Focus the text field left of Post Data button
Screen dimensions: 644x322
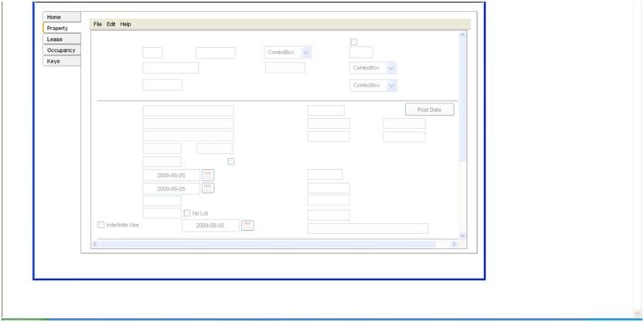[x=325, y=110]
